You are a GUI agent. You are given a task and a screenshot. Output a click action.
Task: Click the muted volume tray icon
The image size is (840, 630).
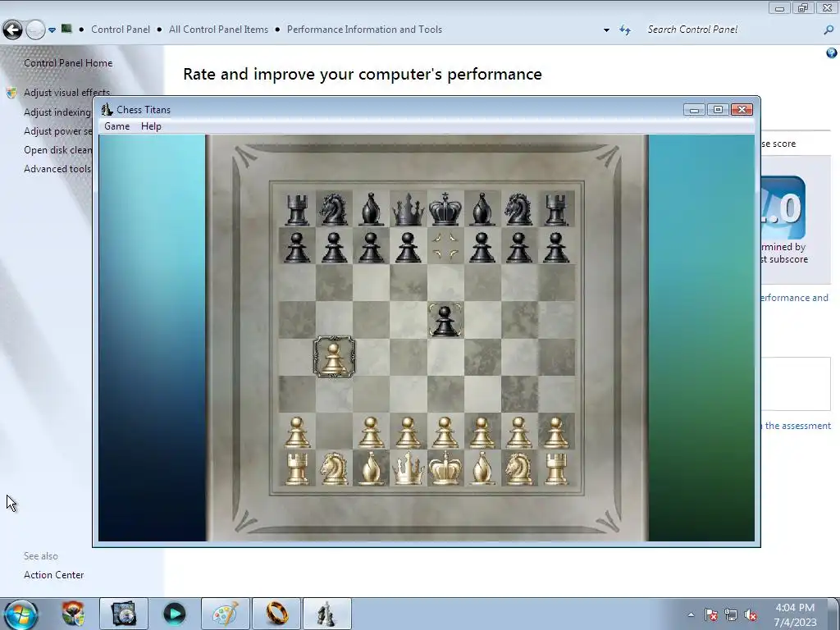[x=751, y=615]
